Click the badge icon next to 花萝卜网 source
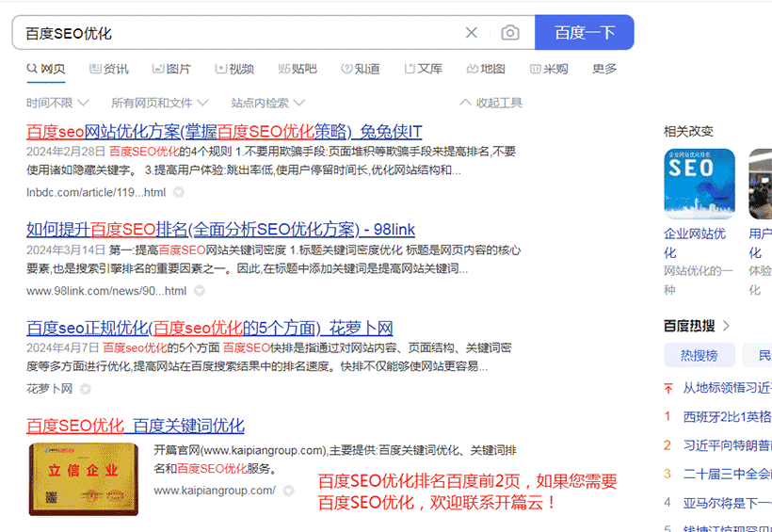The height and width of the screenshot is (532, 772). click(86, 388)
